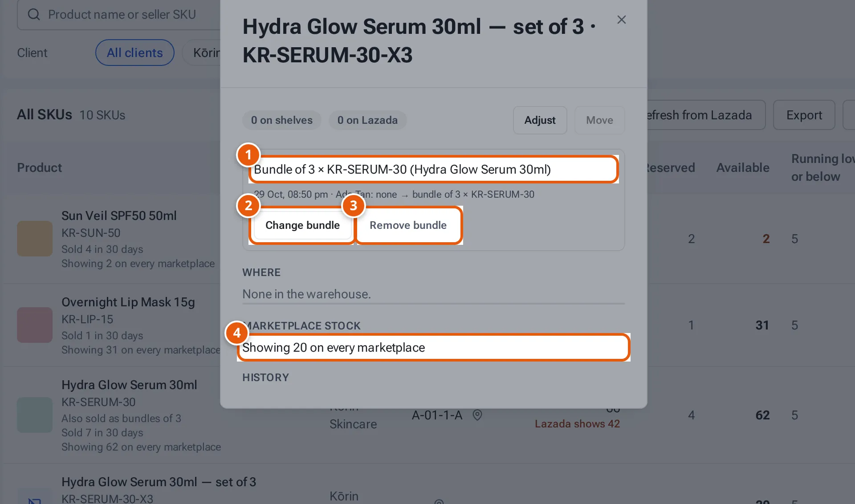Click 'KR-LIP-15' SKU text
855x504 pixels.
[87, 319]
